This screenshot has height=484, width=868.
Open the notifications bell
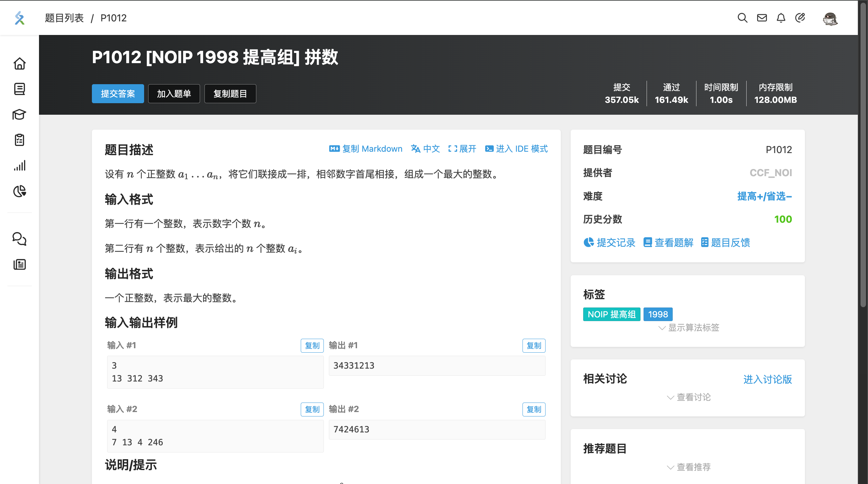tap(781, 18)
